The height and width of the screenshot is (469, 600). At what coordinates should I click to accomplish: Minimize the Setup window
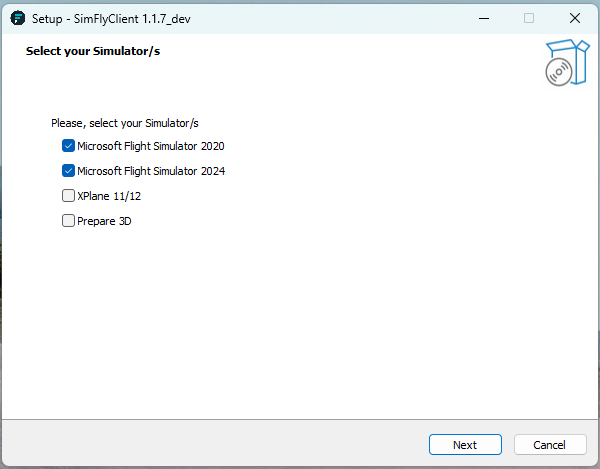click(483, 18)
